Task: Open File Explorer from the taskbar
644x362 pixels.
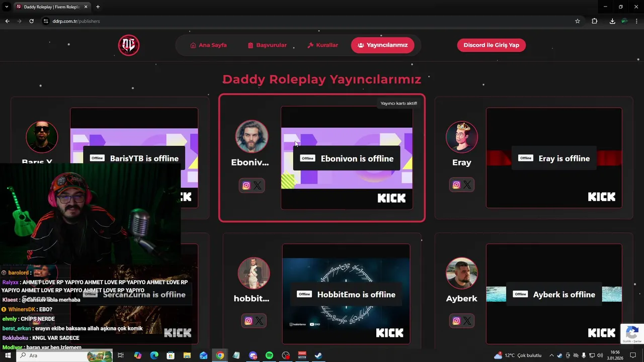Action: (187, 355)
